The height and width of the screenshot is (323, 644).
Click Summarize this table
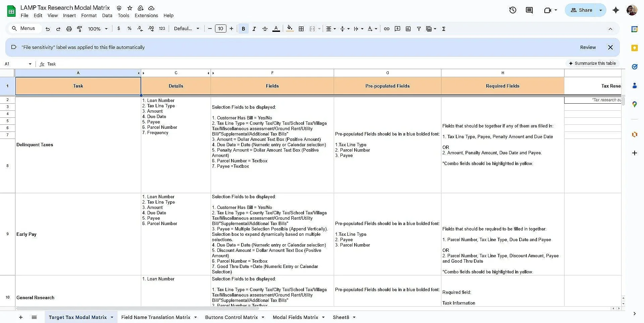coord(592,63)
